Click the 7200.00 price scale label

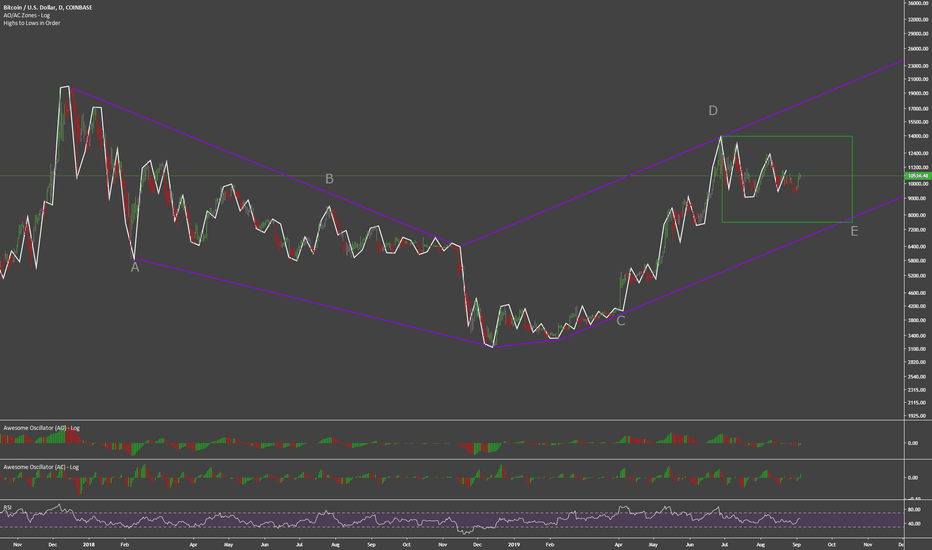tap(918, 230)
